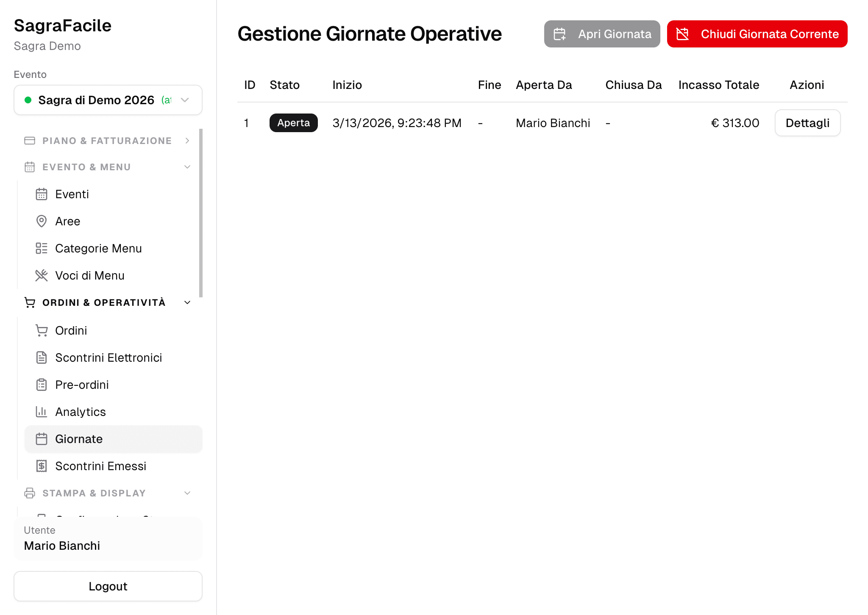Viewport: 868px width, 615px height.
Task: Click the credit card icon beside Piano & Fatturazione
Action: (30, 141)
